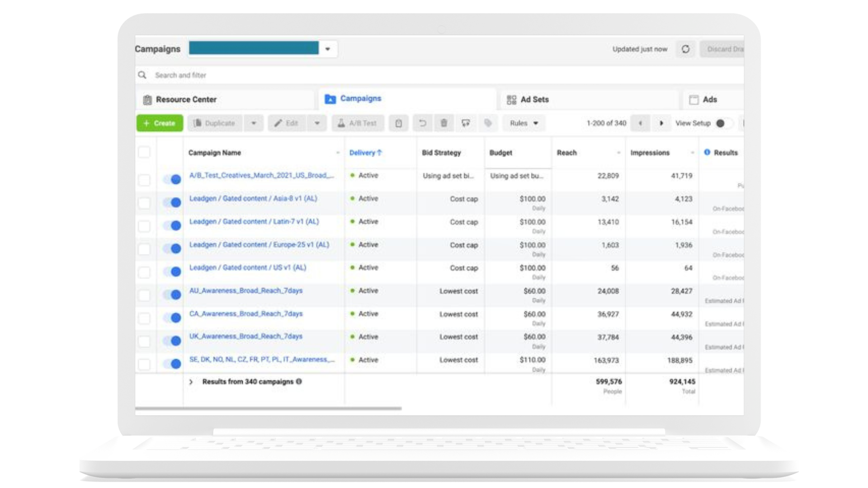Viewport: 868px width, 488px height.
Task: Click the Results info icon
Action: [x=707, y=152]
